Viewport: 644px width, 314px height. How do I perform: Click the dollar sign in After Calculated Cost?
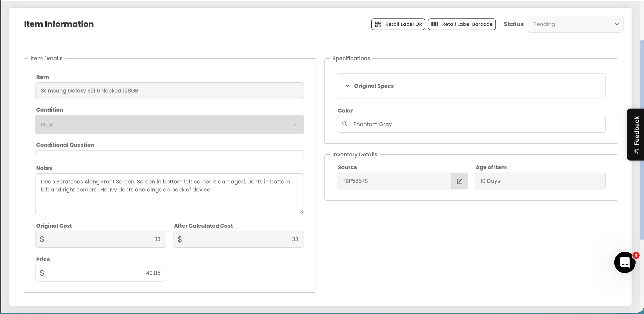pyautogui.click(x=179, y=239)
